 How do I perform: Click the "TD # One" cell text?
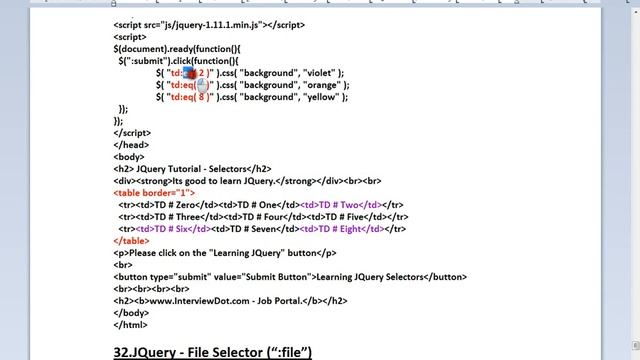[x=256, y=205]
